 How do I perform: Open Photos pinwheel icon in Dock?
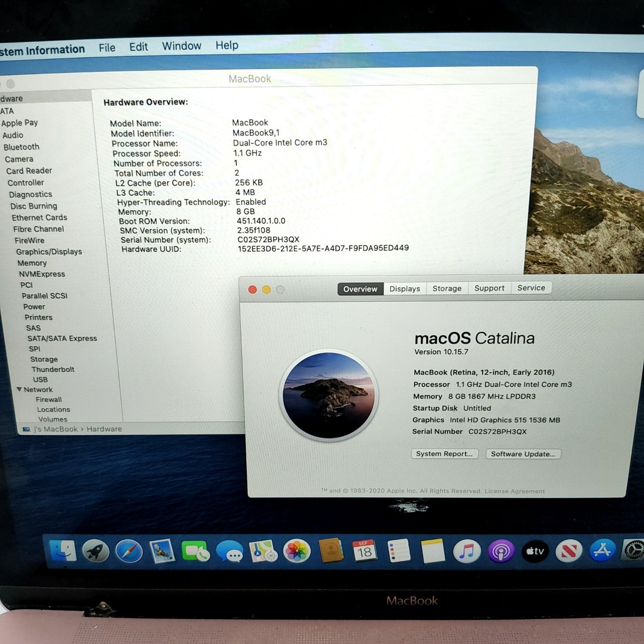(x=296, y=551)
